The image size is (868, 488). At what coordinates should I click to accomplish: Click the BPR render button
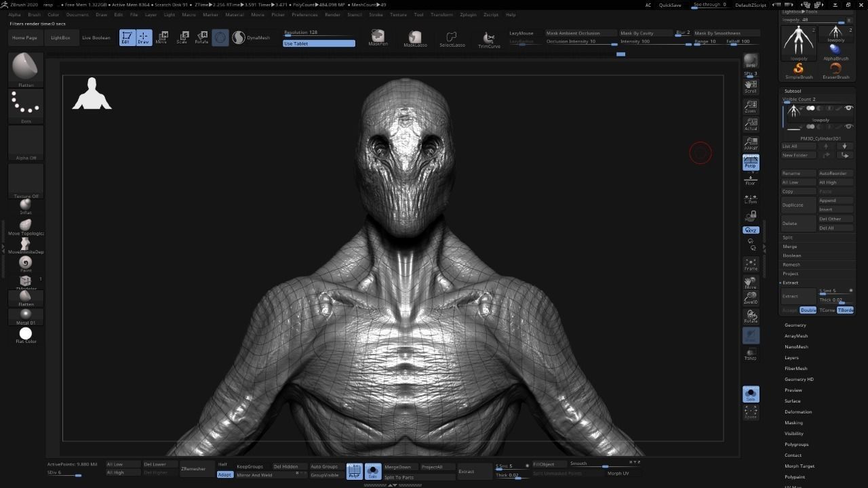[750, 61]
